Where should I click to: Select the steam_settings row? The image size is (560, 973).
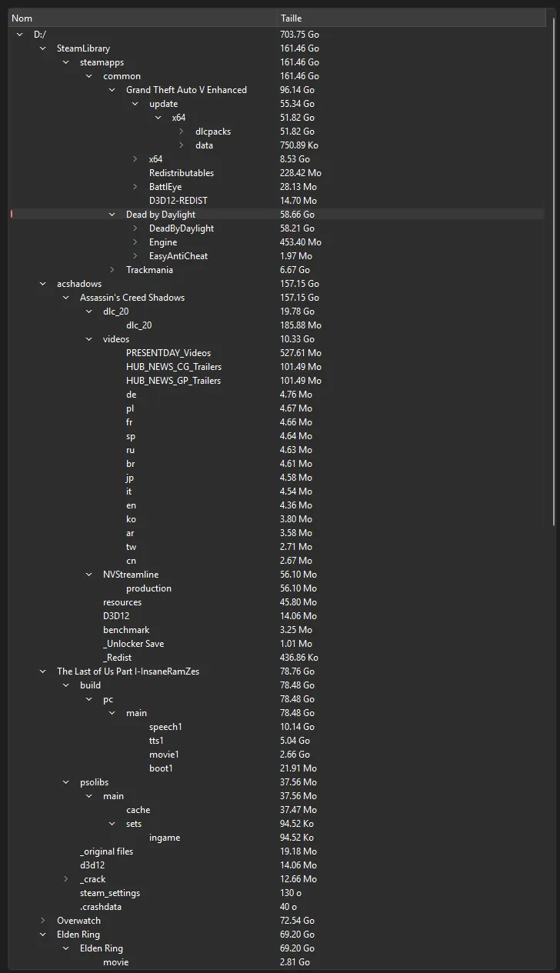coord(277,893)
